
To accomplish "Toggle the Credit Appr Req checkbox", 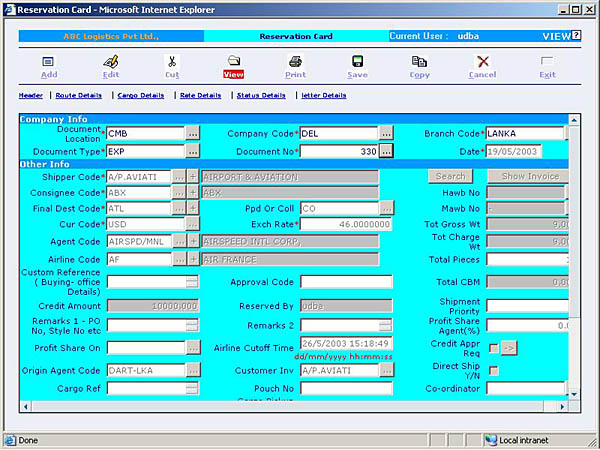I will (494, 348).
